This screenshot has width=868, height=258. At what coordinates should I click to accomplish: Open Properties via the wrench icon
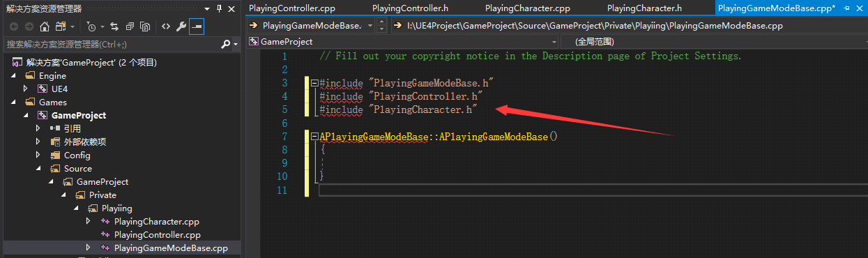(181, 26)
